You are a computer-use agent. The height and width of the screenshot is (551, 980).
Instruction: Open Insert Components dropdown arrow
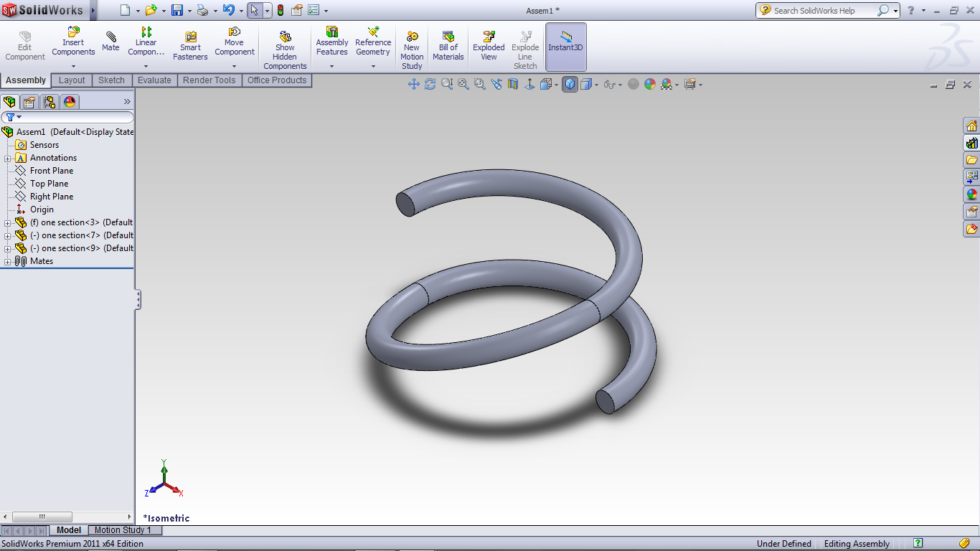tap(73, 66)
